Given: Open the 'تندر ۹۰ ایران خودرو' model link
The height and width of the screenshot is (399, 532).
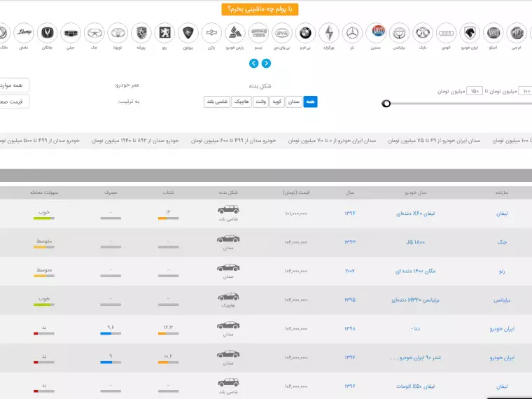Looking at the screenshot, I should point(415,358).
